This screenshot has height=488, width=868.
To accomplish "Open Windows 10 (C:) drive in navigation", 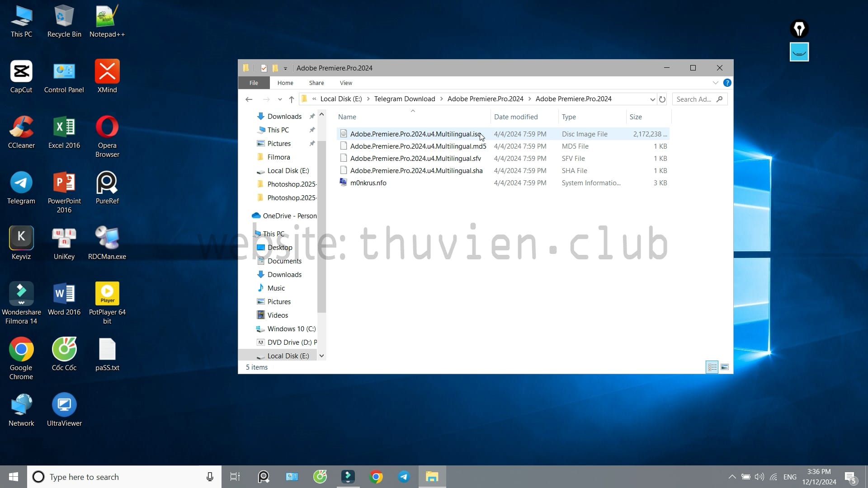I will click(286, 328).
